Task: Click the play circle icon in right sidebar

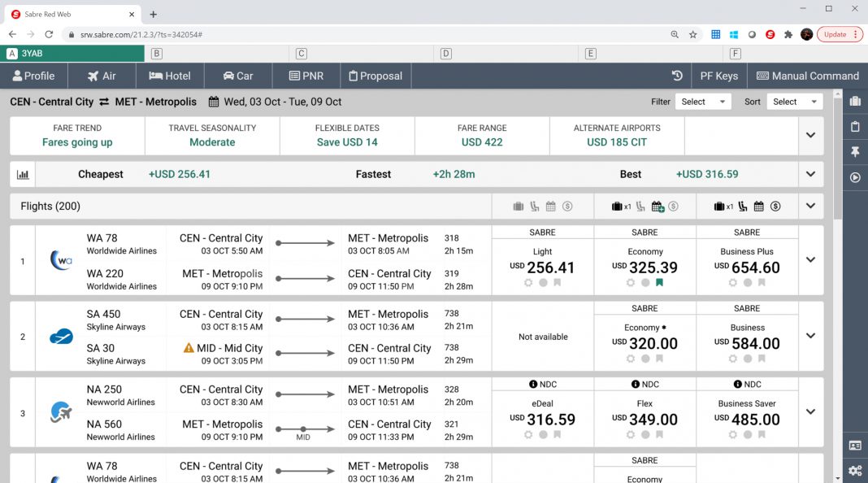Action: [855, 177]
